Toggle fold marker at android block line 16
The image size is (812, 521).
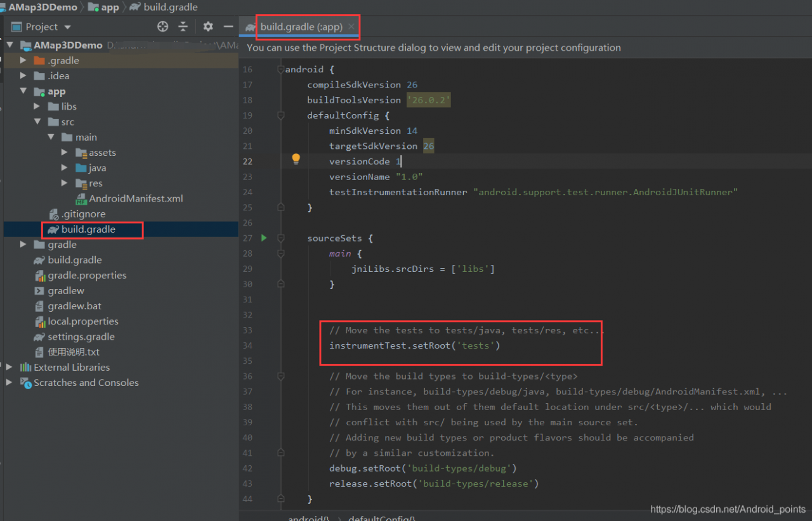[x=280, y=70]
